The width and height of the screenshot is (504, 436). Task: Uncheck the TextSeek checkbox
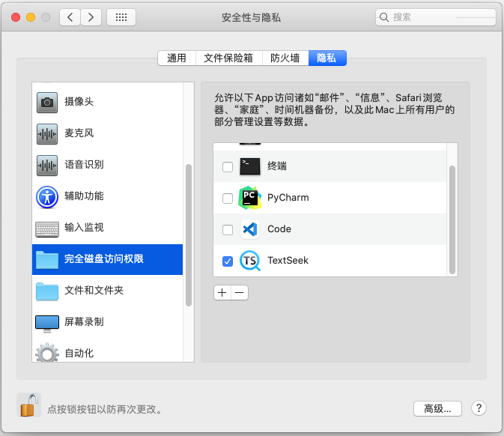(x=228, y=261)
